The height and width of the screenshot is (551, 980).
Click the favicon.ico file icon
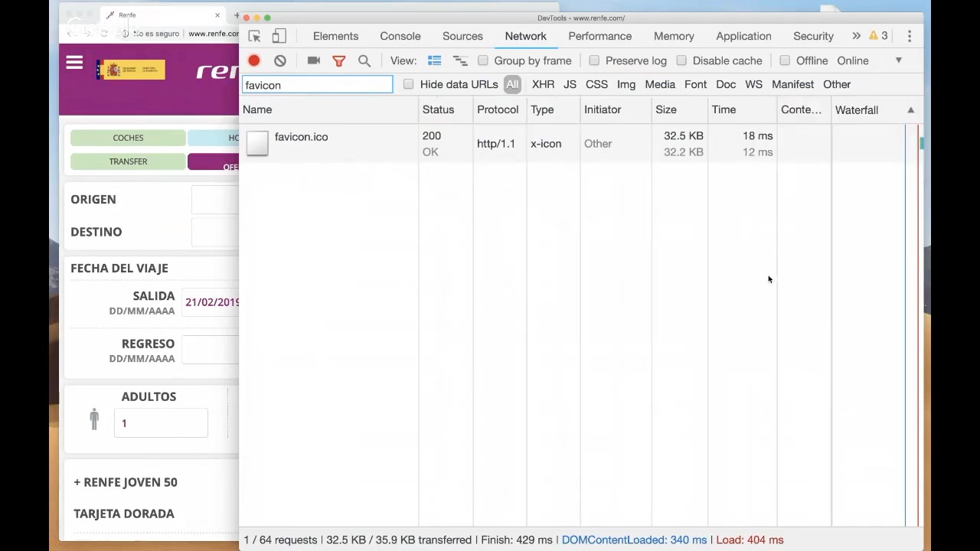pos(257,143)
